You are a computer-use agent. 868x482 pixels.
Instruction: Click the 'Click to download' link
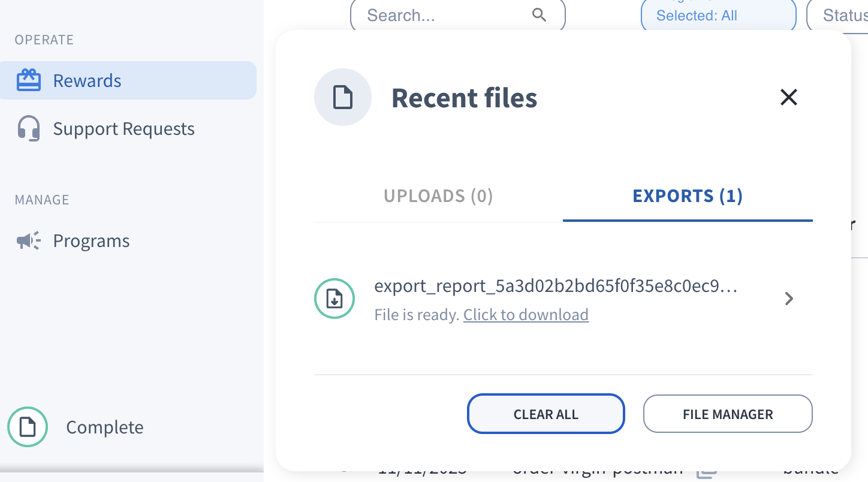(x=526, y=315)
